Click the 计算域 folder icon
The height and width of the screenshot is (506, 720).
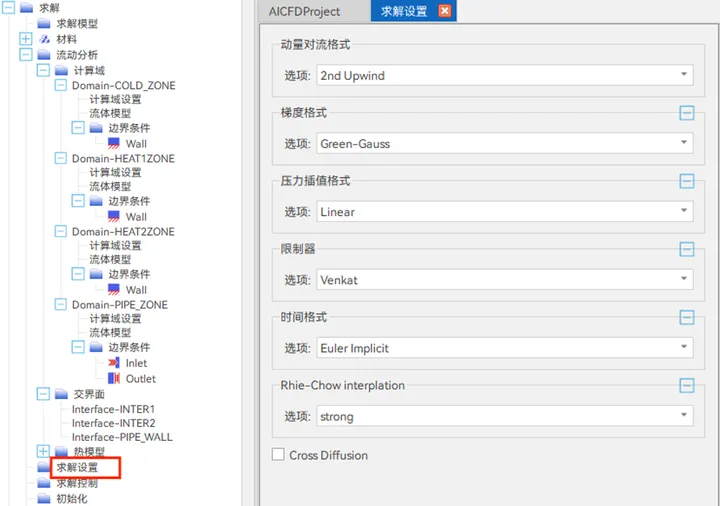point(61,70)
